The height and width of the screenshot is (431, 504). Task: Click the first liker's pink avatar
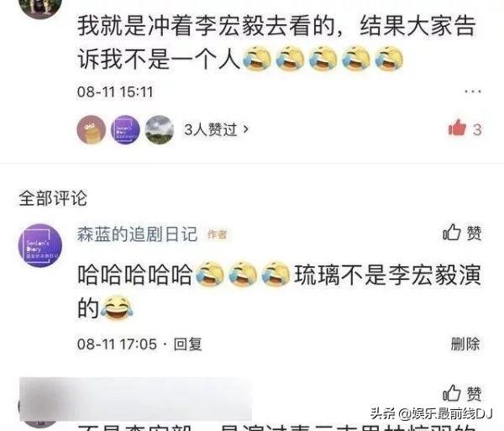(x=92, y=129)
